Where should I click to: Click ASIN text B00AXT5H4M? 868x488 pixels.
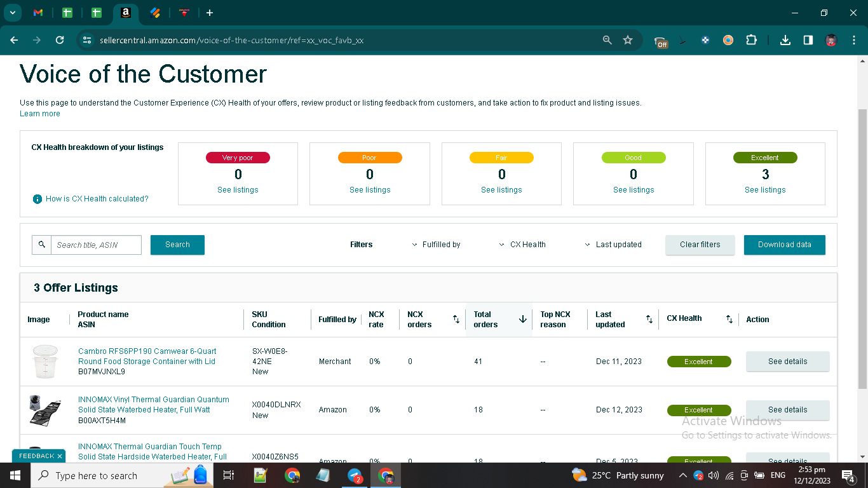point(102,421)
